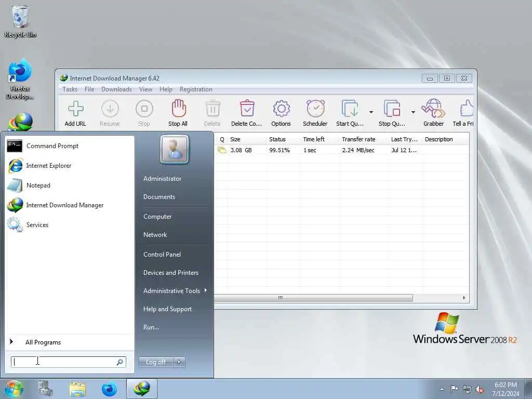Expand the Start Queue dropdown arrow
The width and height of the screenshot is (532, 399).
coord(371,112)
